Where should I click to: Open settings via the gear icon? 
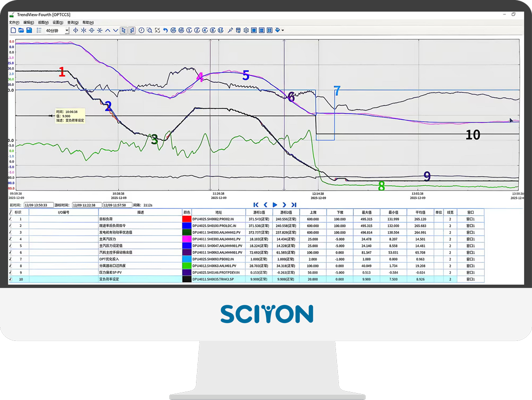[246, 30]
